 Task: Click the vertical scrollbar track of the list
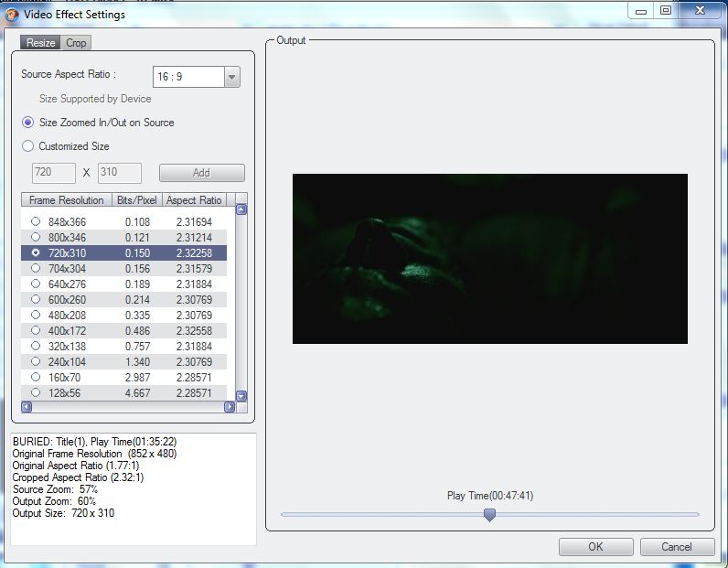coord(241,303)
